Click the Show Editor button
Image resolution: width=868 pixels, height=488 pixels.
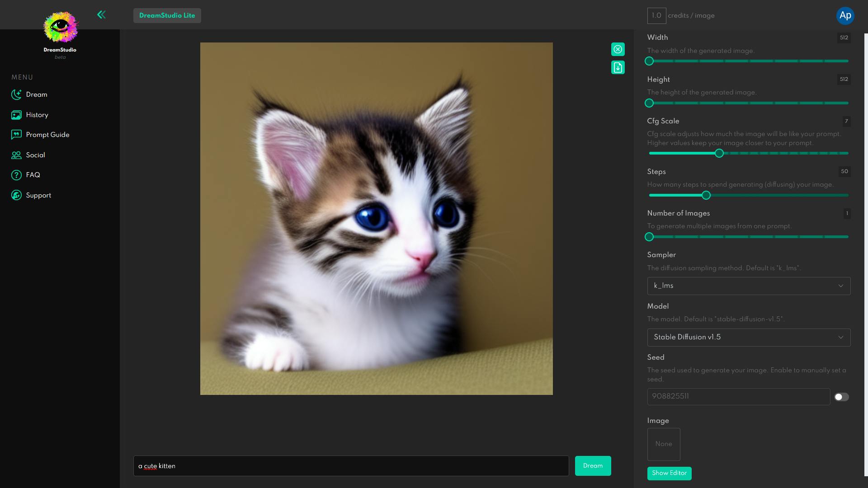[x=669, y=473]
